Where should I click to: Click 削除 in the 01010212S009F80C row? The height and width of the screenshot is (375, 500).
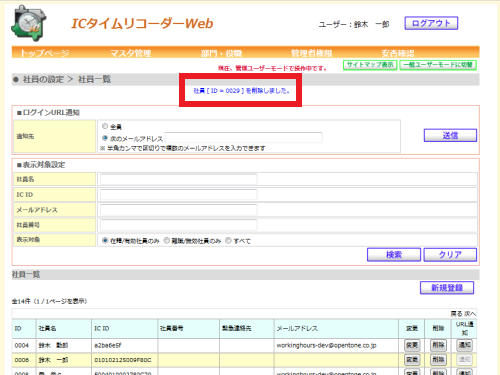click(438, 360)
